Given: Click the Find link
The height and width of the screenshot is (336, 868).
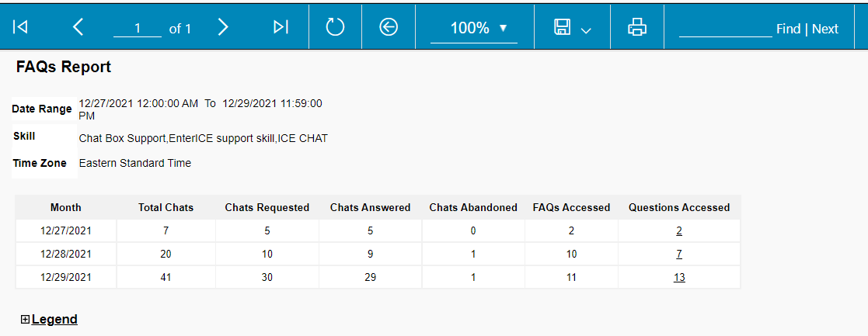Looking at the screenshot, I should tap(788, 29).
